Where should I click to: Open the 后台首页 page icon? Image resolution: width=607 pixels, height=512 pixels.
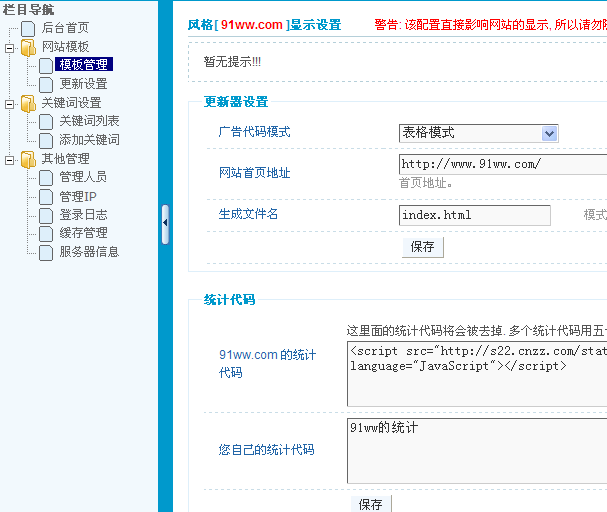(28, 28)
